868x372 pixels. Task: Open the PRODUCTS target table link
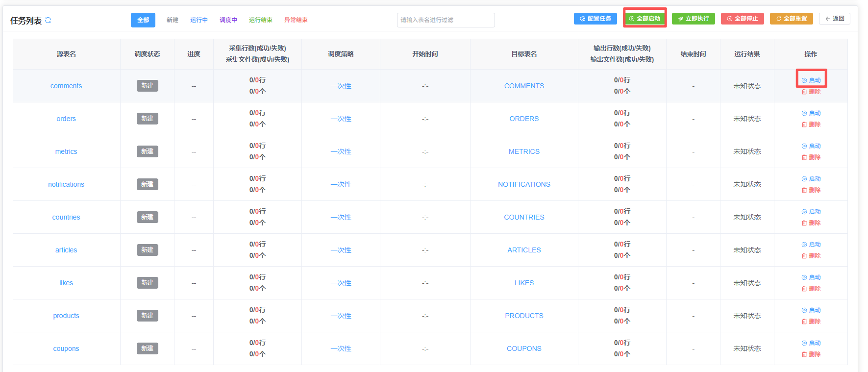point(524,316)
